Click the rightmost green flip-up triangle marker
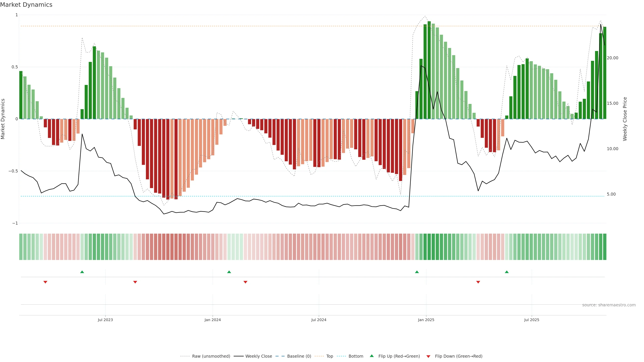 pyautogui.click(x=507, y=272)
